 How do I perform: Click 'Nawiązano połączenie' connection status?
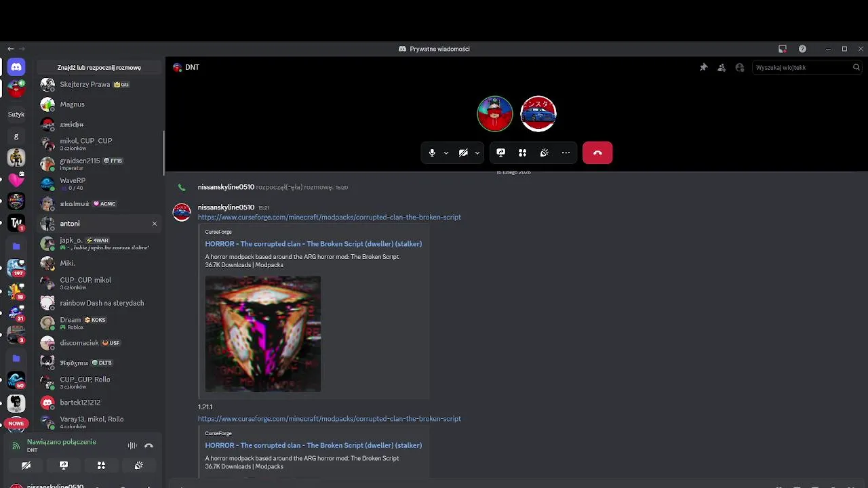[62, 442]
